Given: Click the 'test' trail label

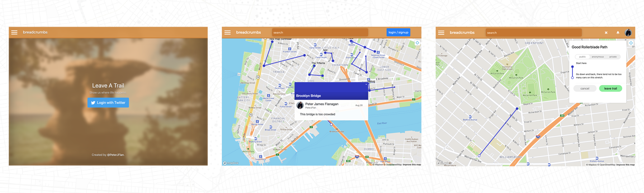Looking at the screenshot, I should pos(325,50).
